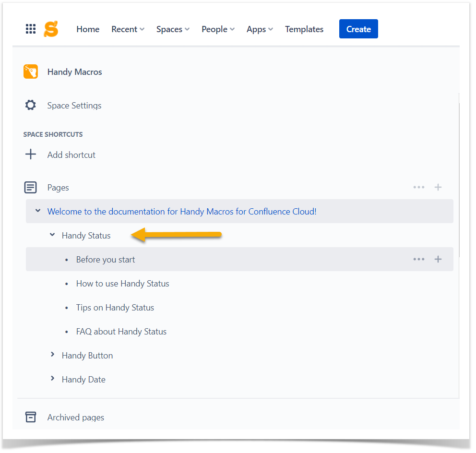This screenshot has width=476, height=453.
Task: Open the People dropdown menu
Action: (x=218, y=29)
